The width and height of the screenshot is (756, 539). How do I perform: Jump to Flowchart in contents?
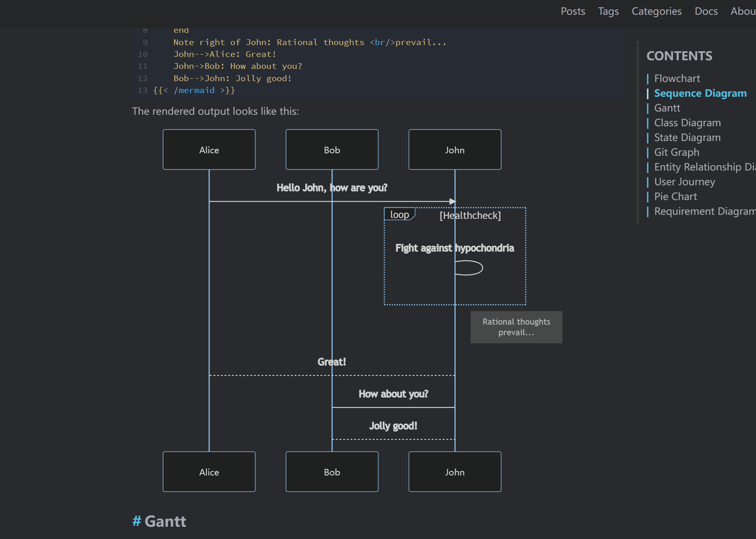[x=677, y=78]
